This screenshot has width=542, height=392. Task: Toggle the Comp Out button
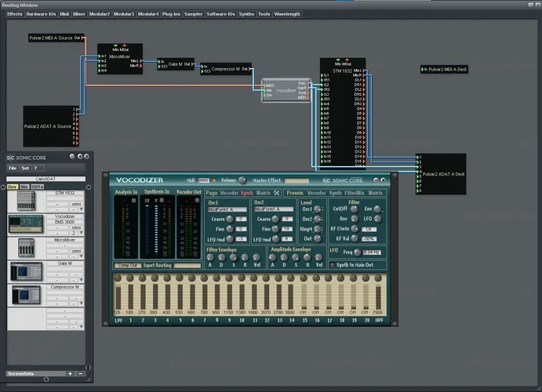coord(125,266)
